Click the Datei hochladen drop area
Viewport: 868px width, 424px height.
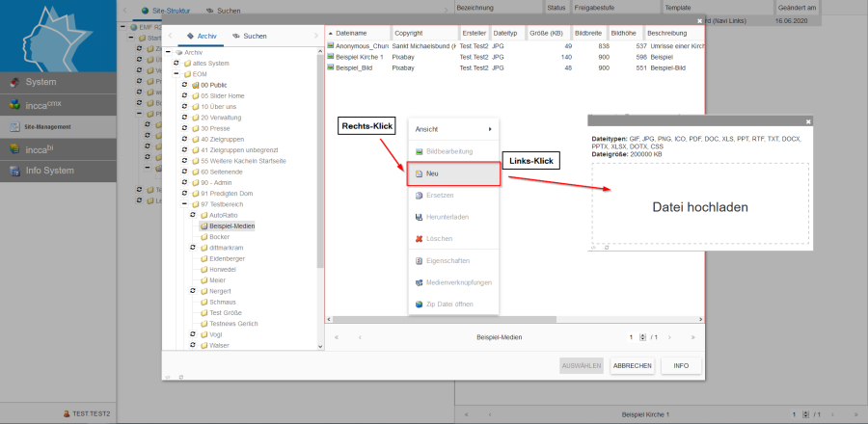(699, 206)
